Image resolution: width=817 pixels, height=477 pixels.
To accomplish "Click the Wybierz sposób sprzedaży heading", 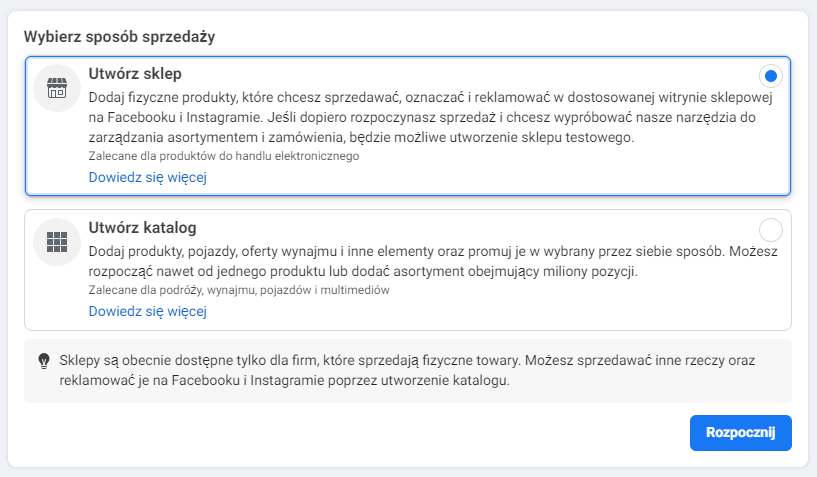I will point(119,37).
